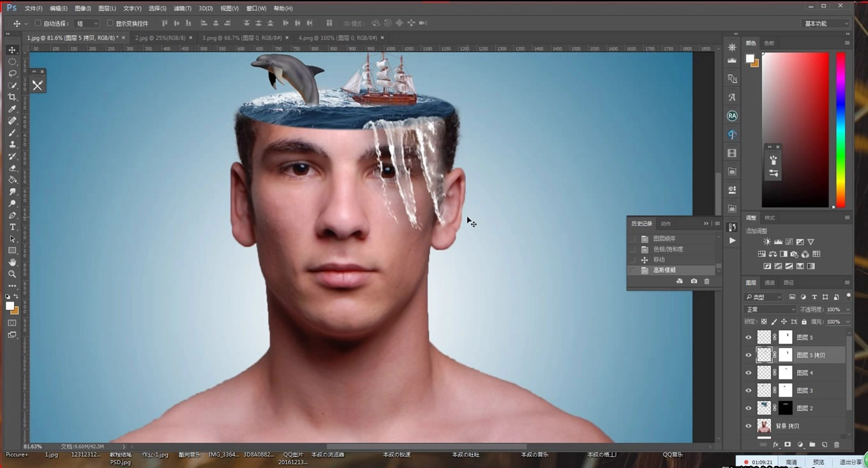Click the rainbow hue slider in Color panel
The image size is (868, 468).
(841, 129)
